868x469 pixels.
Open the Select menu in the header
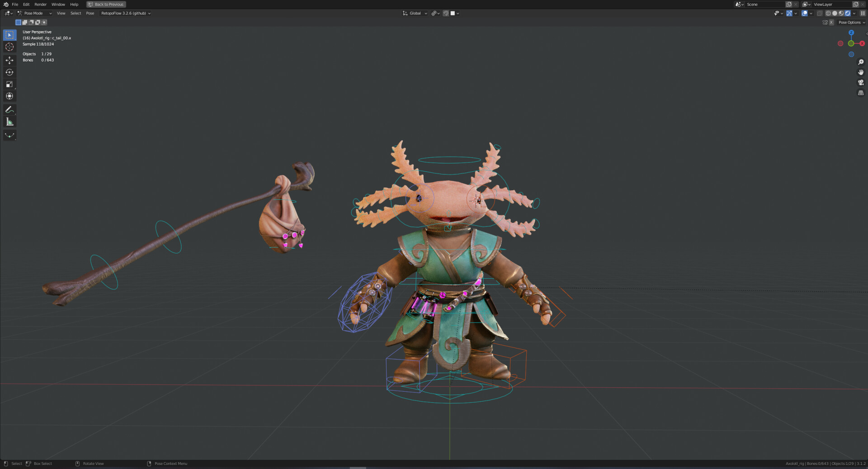coord(75,13)
